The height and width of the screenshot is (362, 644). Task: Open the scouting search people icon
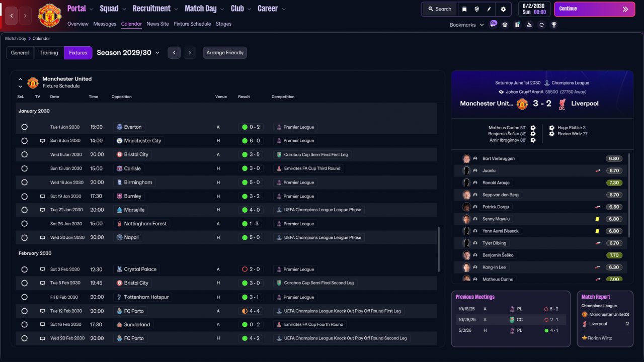tap(529, 25)
